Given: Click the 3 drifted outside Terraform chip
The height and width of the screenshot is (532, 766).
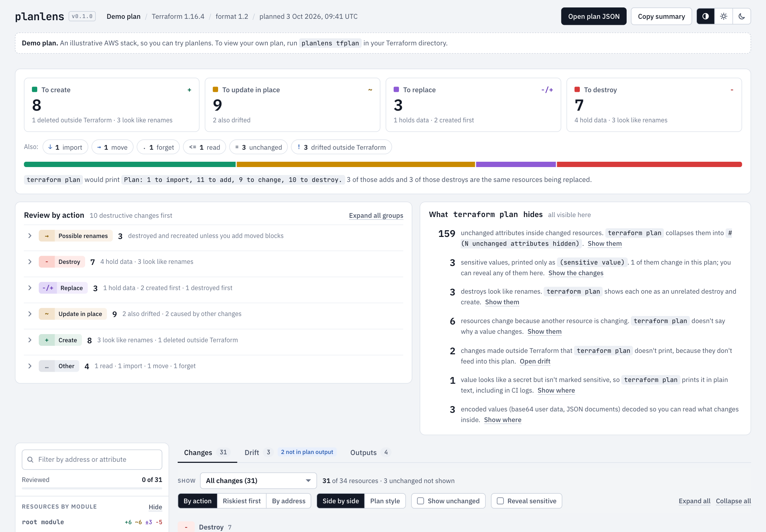Looking at the screenshot, I should click(342, 147).
